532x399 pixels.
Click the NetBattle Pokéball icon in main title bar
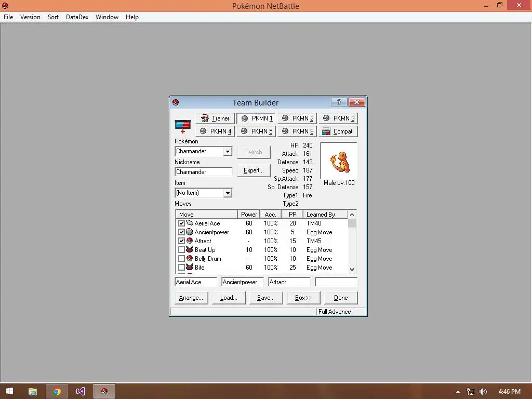tap(5, 5)
